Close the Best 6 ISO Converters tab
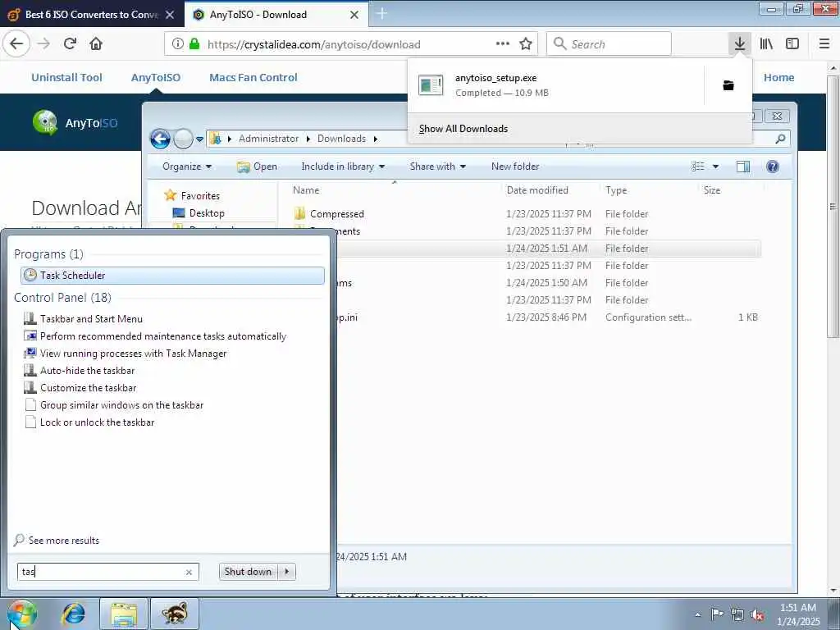Viewport: 840px width, 630px height. point(170,15)
